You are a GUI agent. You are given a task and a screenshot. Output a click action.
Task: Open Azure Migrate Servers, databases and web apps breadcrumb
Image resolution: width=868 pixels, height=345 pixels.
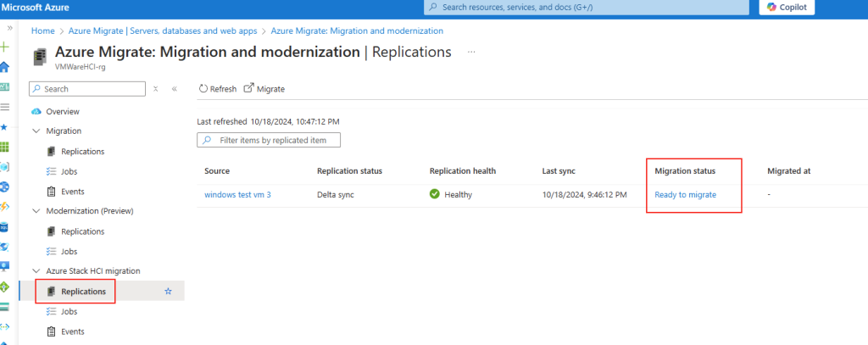click(163, 31)
